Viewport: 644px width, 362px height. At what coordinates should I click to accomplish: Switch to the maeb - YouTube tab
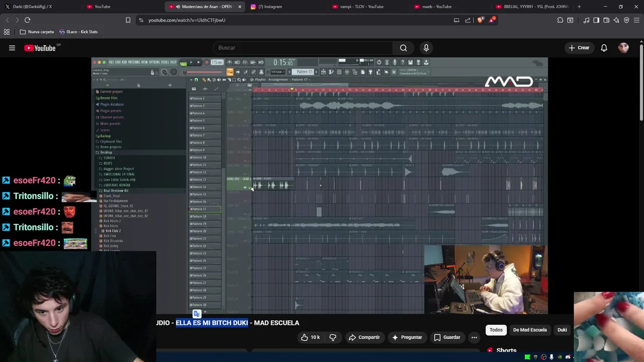point(451,7)
